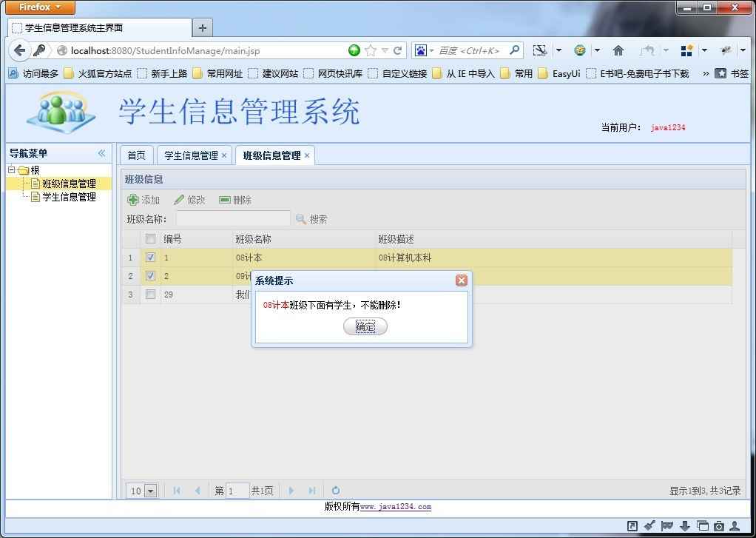
Task: Close the 学生信息管理 tab
Action: [224, 155]
